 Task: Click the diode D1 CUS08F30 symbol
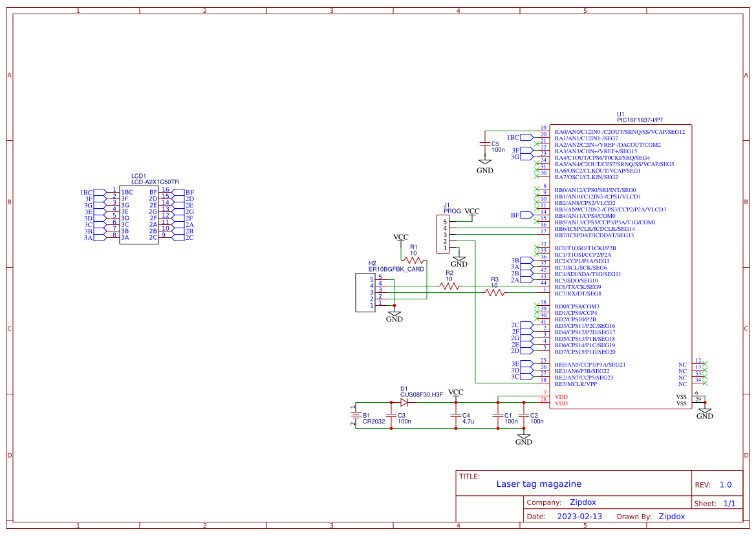coord(405,401)
